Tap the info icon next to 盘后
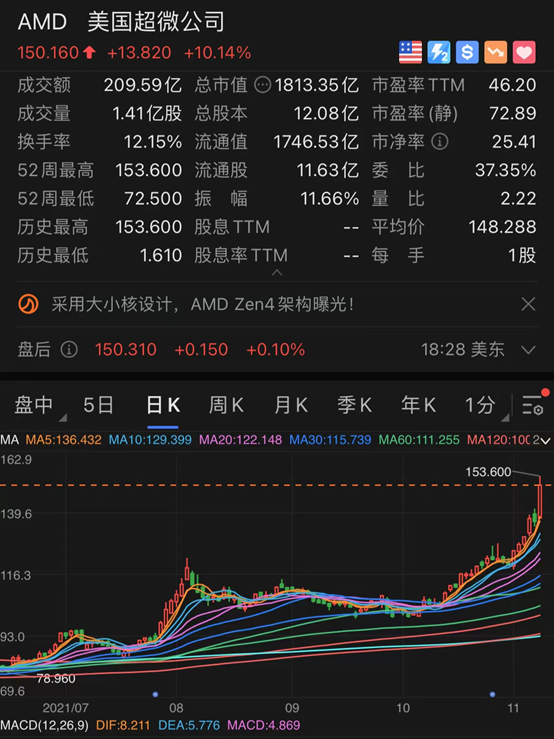The image size is (554, 739). click(69, 350)
